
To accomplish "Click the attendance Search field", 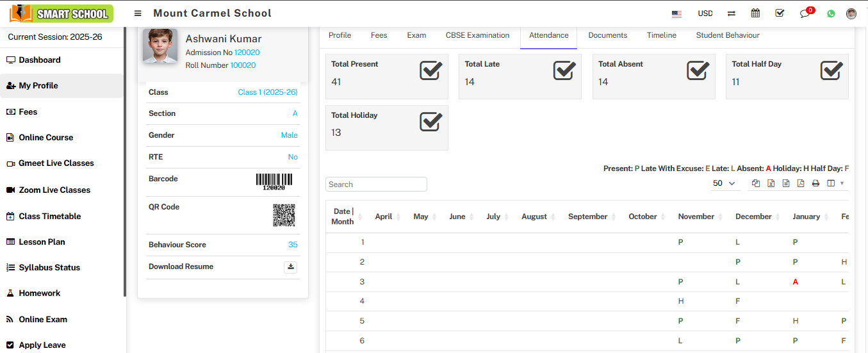I will (x=376, y=185).
